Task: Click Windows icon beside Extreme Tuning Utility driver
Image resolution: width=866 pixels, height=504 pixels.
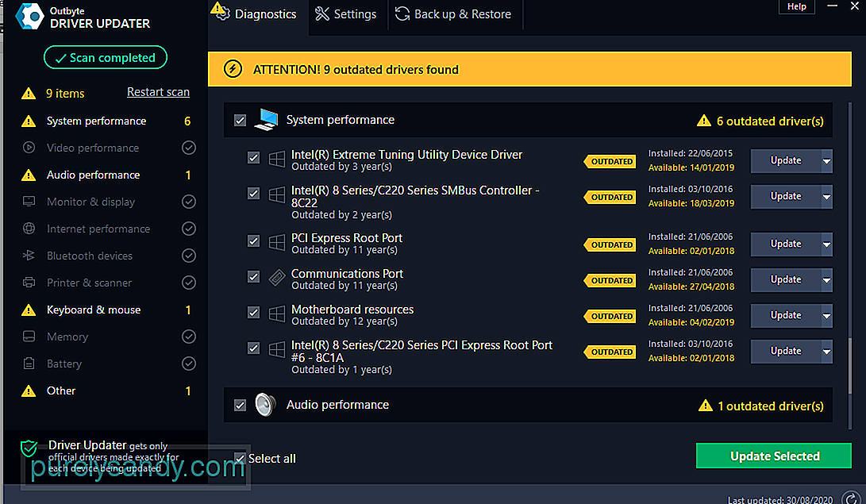Action: (277, 159)
